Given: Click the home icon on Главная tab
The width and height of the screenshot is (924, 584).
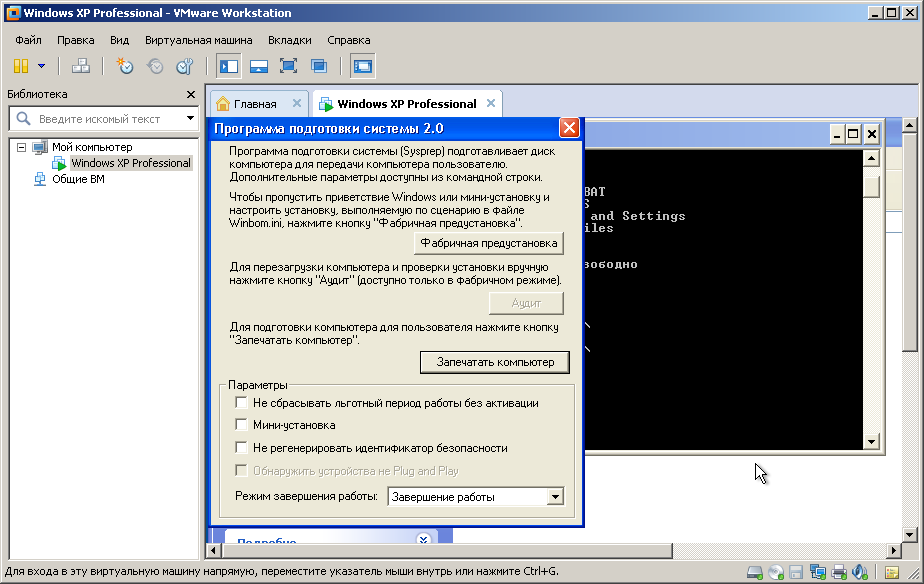Looking at the screenshot, I should coord(223,104).
